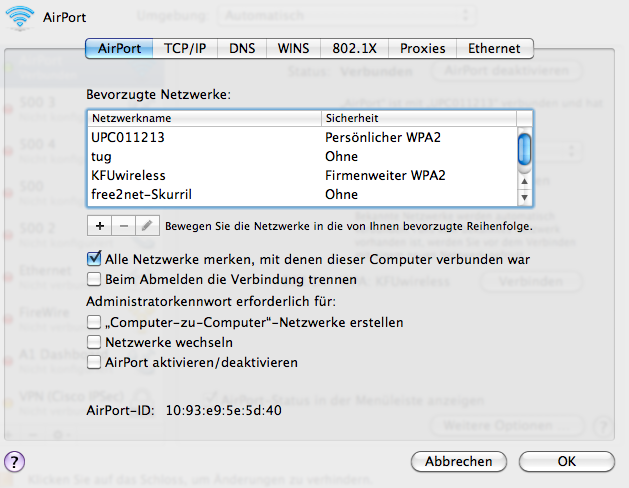Click 'Persönlicher WPA2' security cell
Image resolution: width=629 pixels, height=488 pixels.
coord(383,138)
